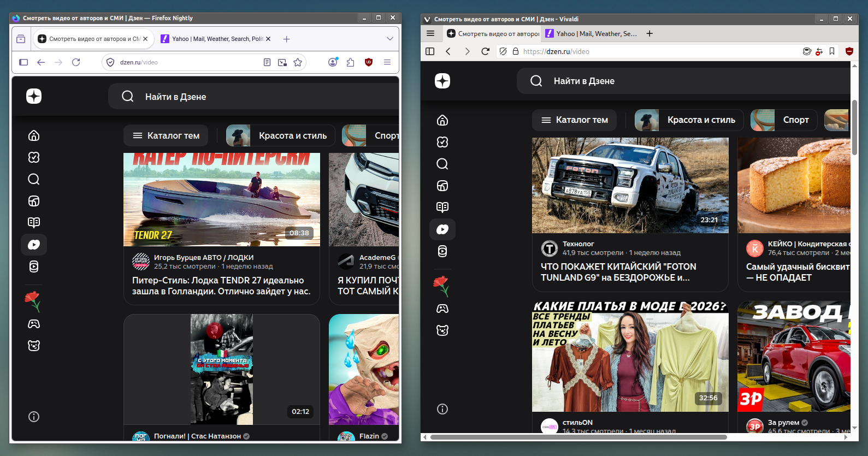Open Dzen home icon in Firefox sidebar
The width and height of the screenshot is (868, 456).
pyautogui.click(x=34, y=135)
